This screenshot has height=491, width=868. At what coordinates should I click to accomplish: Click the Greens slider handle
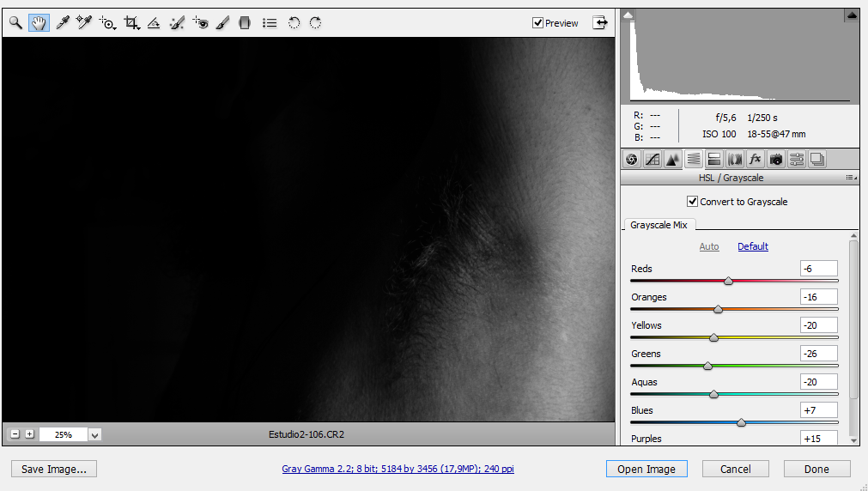(x=707, y=366)
